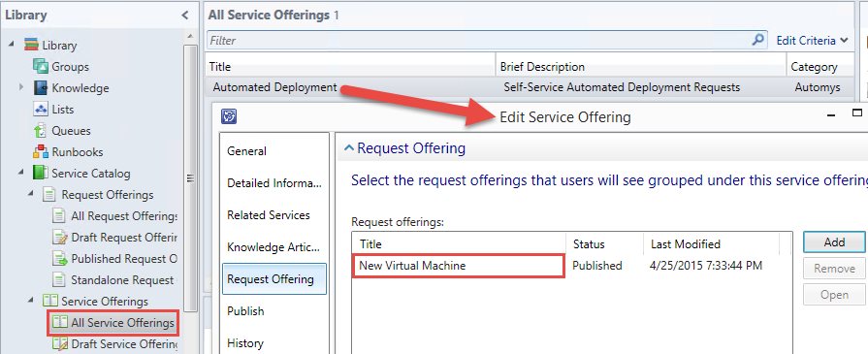Click the Service Catalog green book icon

[41, 173]
